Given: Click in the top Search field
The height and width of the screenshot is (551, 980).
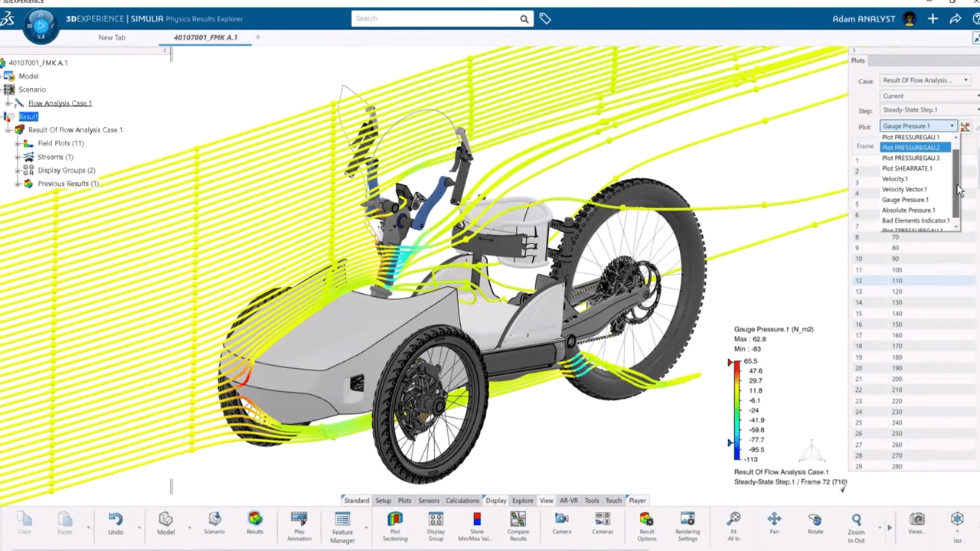Looking at the screenshot, I should pyautogui.click(x=435, y=19).
